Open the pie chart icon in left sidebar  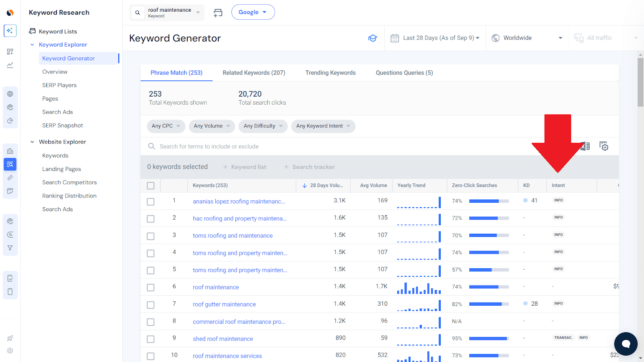pos(10,120)
